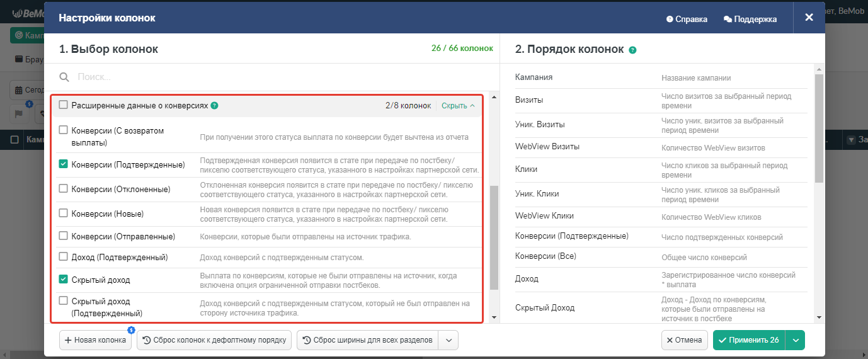Screen dimensions: 868x359
Task: Select the Конверсии (Все) row
Action: pos(661,257)
